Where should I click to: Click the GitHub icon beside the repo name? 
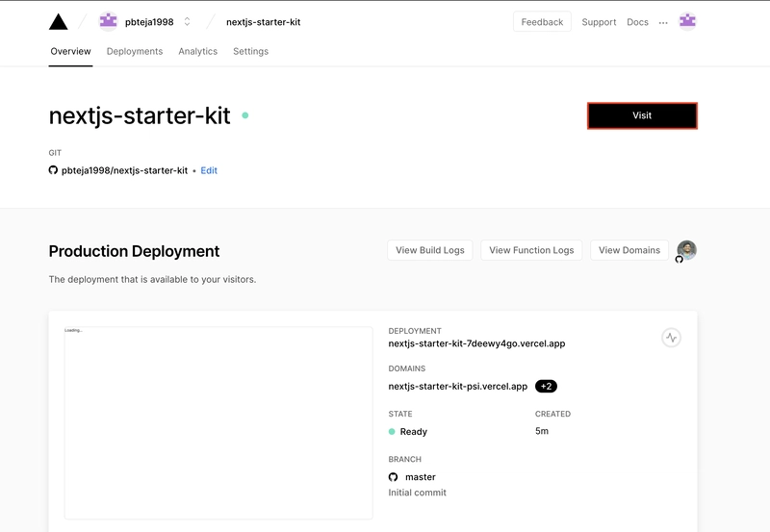53,170
